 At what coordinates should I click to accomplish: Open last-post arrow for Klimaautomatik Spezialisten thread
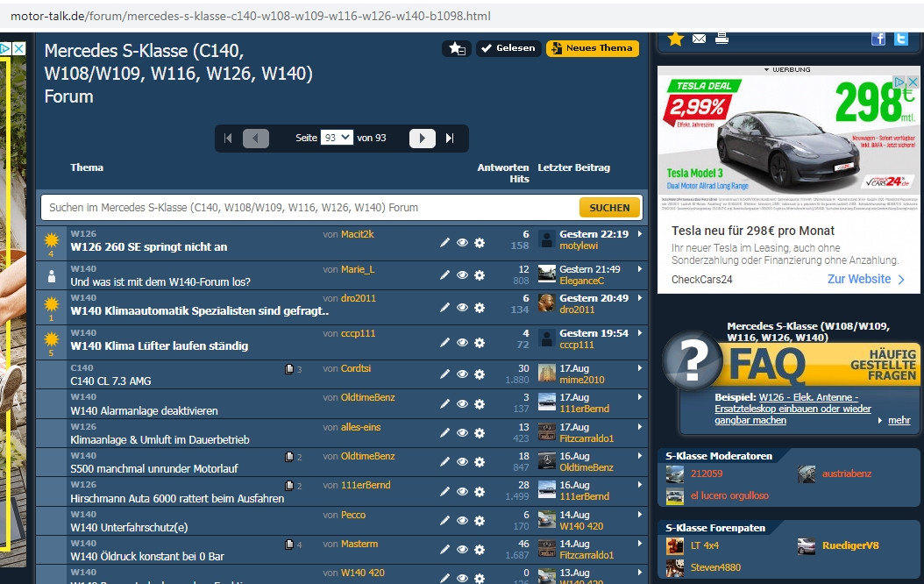640,298
